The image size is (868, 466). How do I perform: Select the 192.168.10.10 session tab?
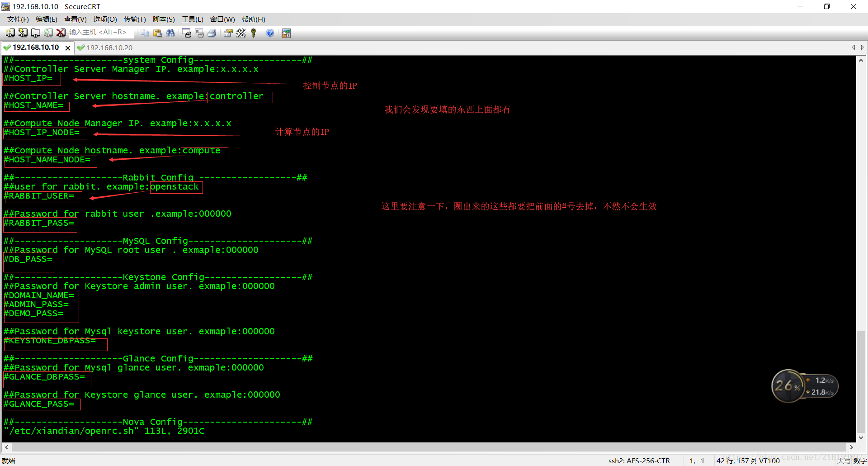tap(36, 48)
